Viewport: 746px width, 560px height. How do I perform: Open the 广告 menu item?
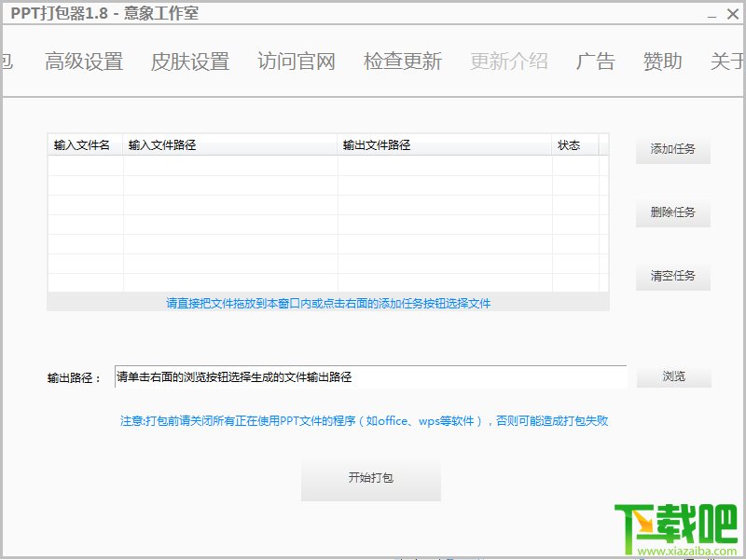(x=595, y=61)
